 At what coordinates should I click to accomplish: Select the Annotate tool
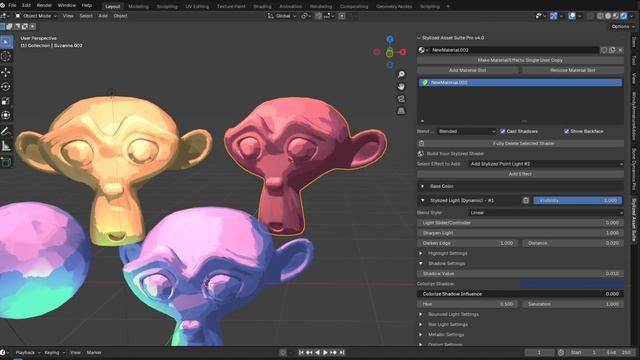pos(6,131)
